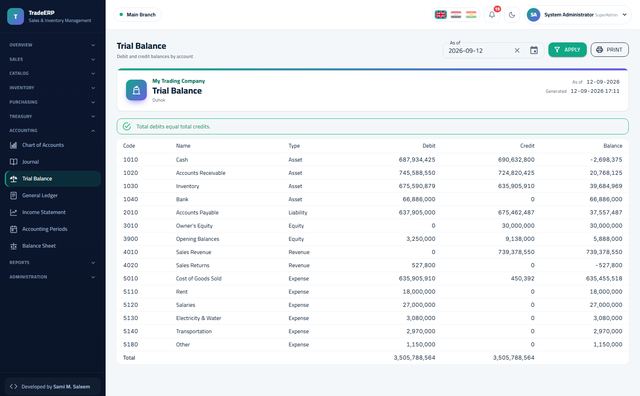640x396 pixels.
Task: Click the Salaries account name
Action: tap(185, 305)
